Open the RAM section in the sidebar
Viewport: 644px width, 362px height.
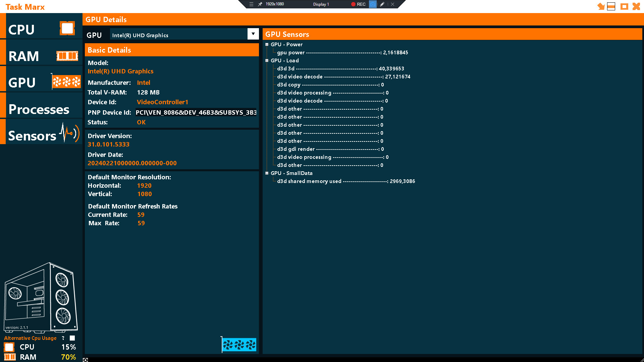click(23, 56)
